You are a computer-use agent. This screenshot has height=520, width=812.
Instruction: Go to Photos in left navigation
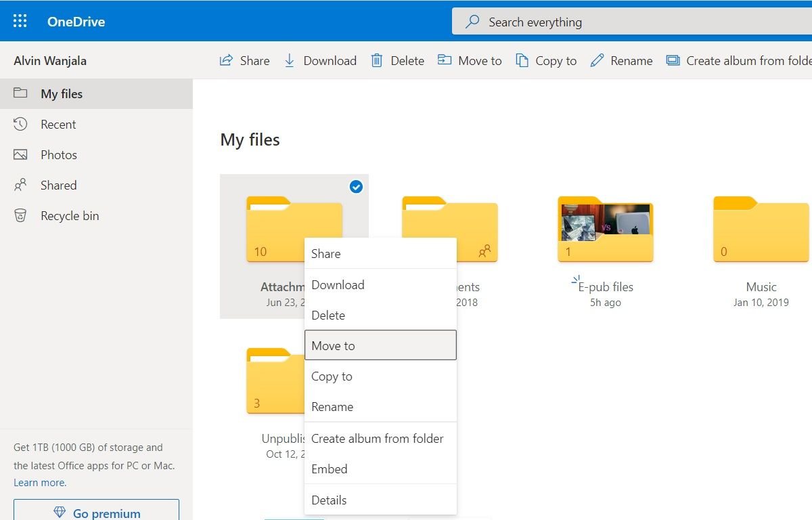click(58, 155)
